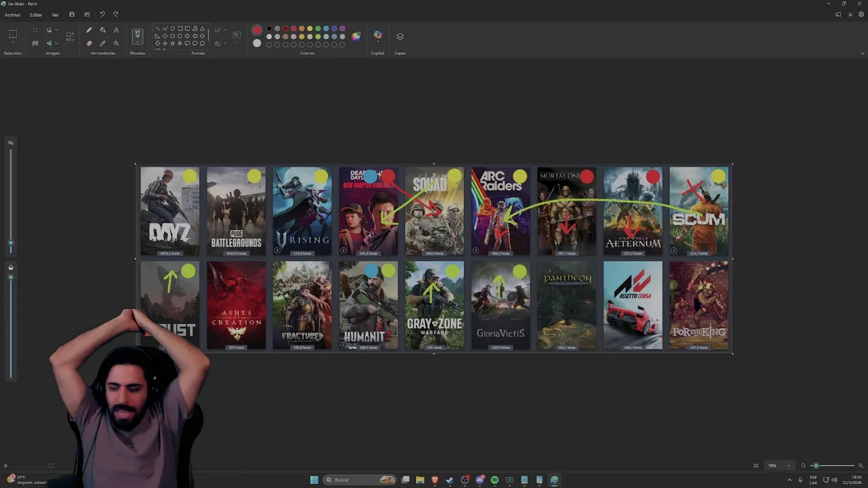The width and height of the screenshot is (868, 488).
Task: Select the Color picker eyedropper
Action: point(102,43)
